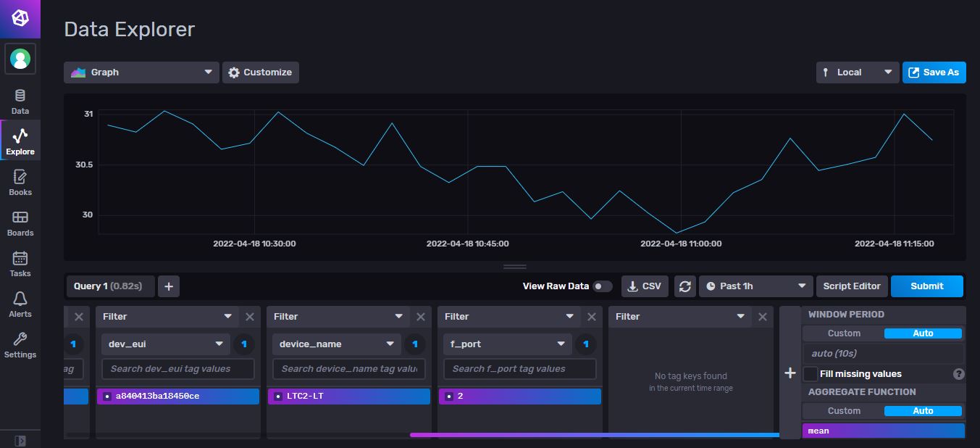
Task: Open the user account avatar
Action: point(20,59)
